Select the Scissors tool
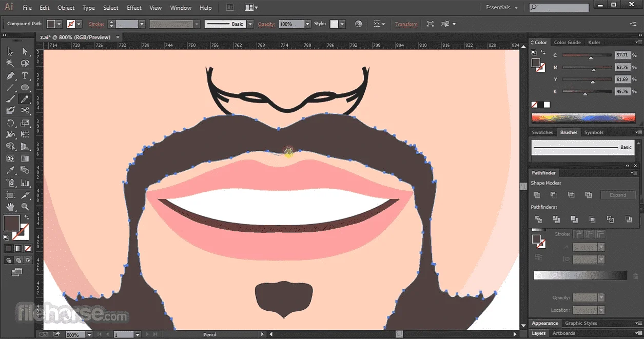Image resolution: width=644 pixels, height=339 pixels. (25, 110)
